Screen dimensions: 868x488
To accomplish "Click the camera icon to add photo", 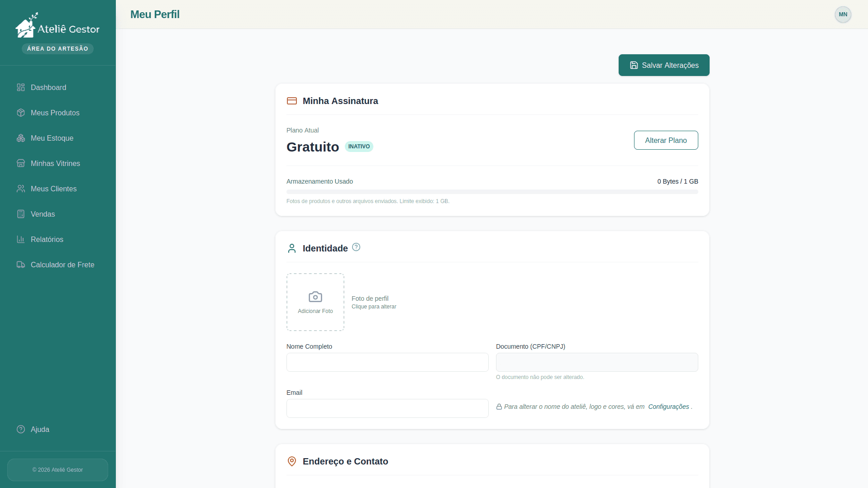I will pyautogui.click(x=315, y=297).
